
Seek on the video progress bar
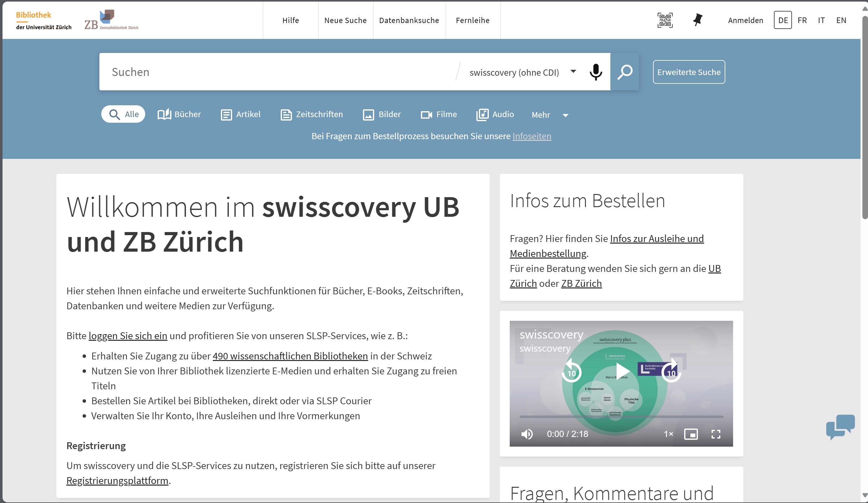tap(621, 417)
